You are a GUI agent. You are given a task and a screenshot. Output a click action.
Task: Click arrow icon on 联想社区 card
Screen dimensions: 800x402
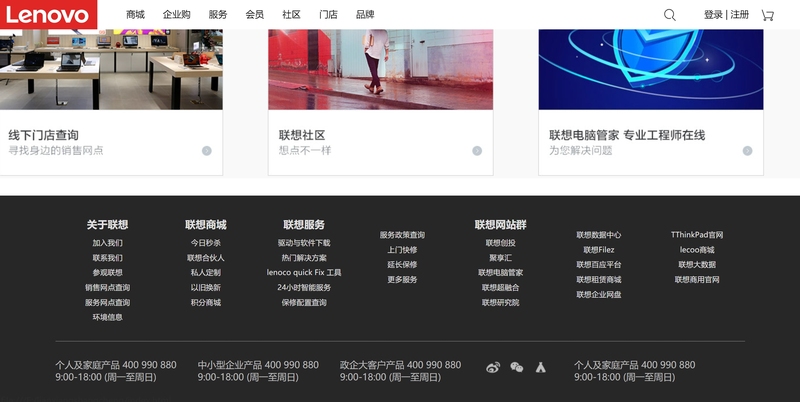(x=477, y=150)
